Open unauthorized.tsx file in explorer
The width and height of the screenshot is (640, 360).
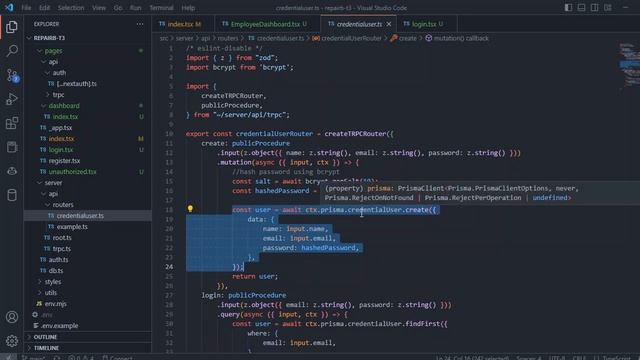[x=73, y=172]
